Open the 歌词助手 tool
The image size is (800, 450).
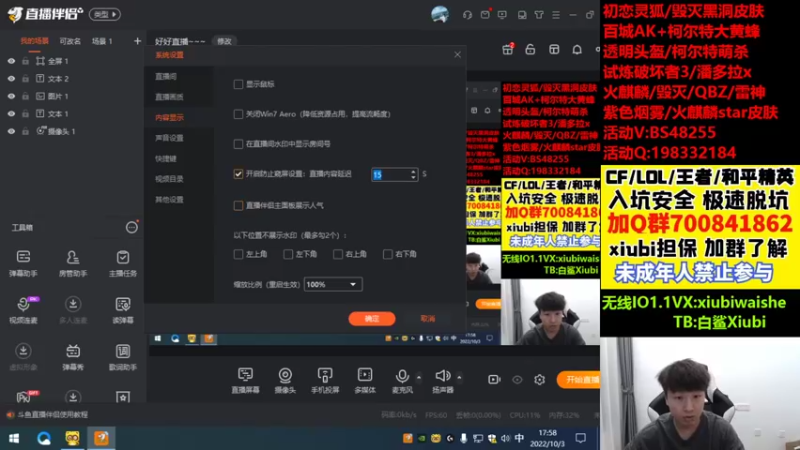pyautogui.click(x=122, y=357)
